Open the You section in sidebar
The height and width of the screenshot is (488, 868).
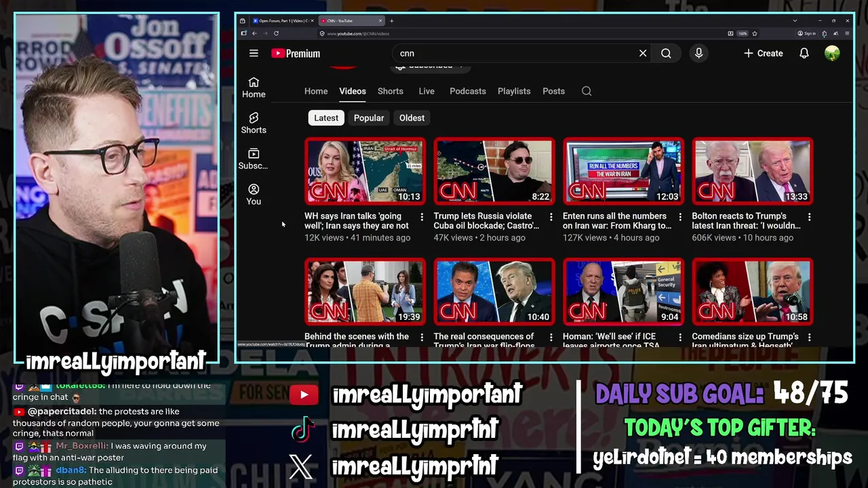(x=254, y=195)
